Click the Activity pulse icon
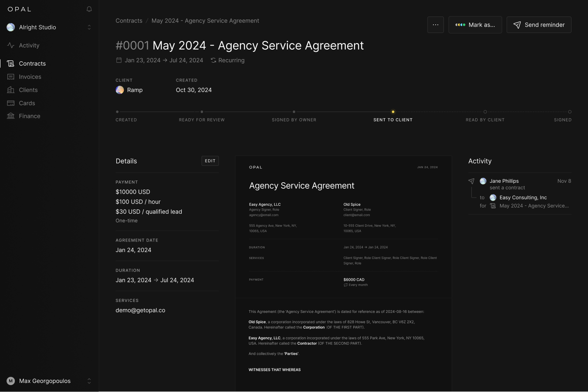This screenshot has height=392, width=588. pos(11,45)
